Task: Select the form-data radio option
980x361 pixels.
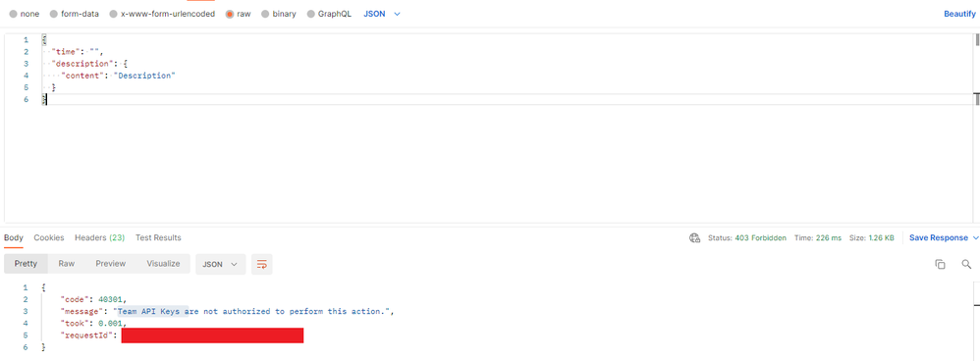Action: [x=53, y=14]
